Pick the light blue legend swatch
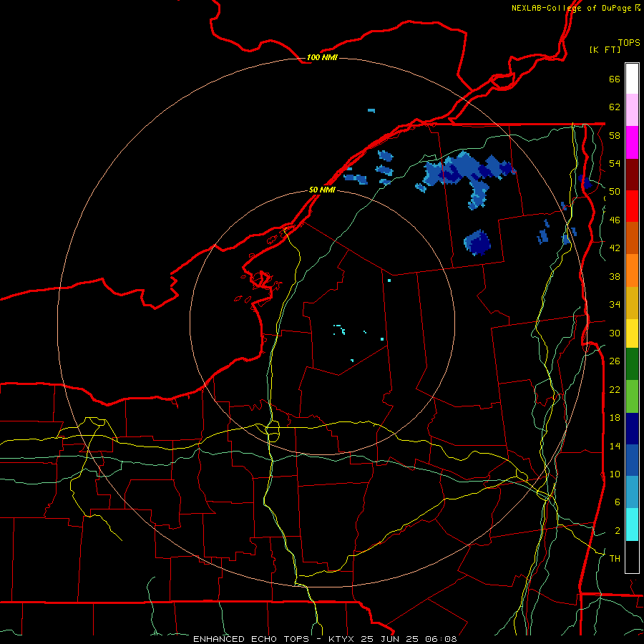The image size is (644, 644). [x=632, y=492]
